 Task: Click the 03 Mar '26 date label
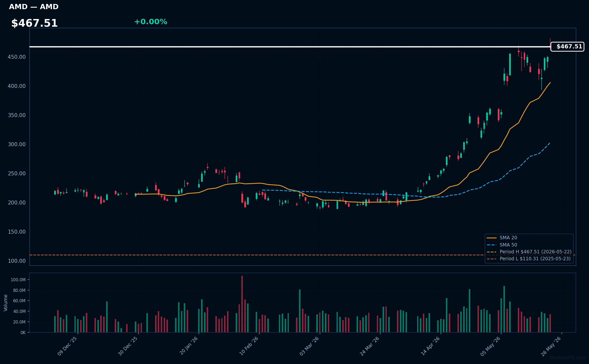[309, 346]
